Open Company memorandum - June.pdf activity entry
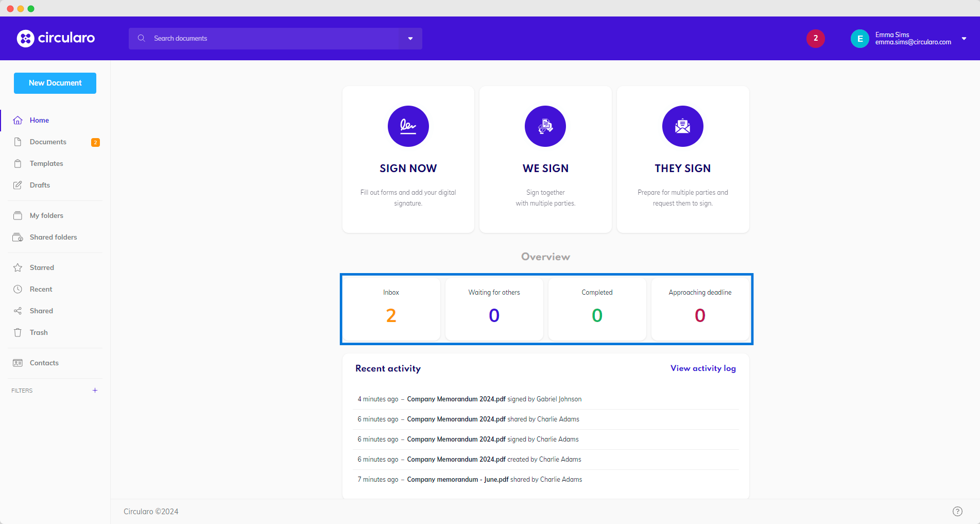This screenshot has height=524, width=980. point(457,480)
